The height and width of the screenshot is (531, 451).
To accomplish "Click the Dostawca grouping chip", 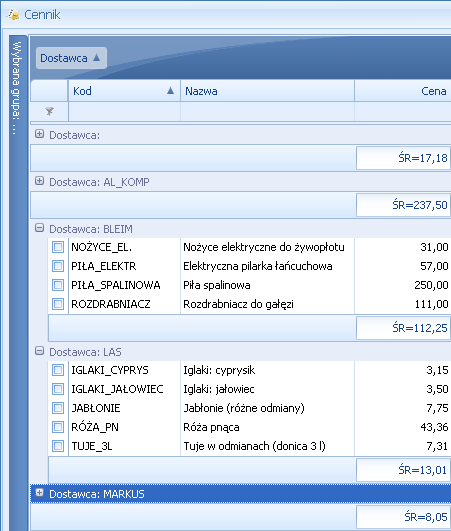I will coord(71,58).
